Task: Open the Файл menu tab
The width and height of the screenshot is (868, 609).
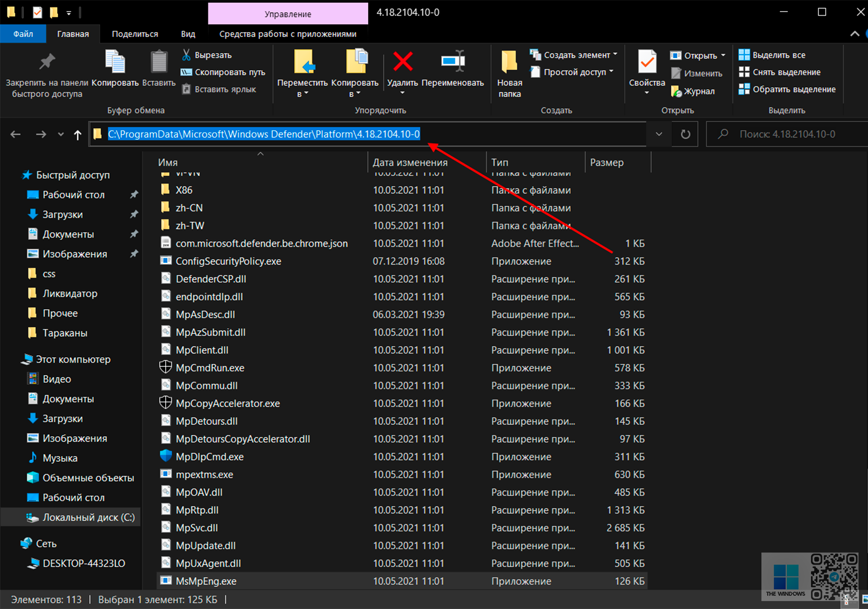Action: tap(23, 34)
